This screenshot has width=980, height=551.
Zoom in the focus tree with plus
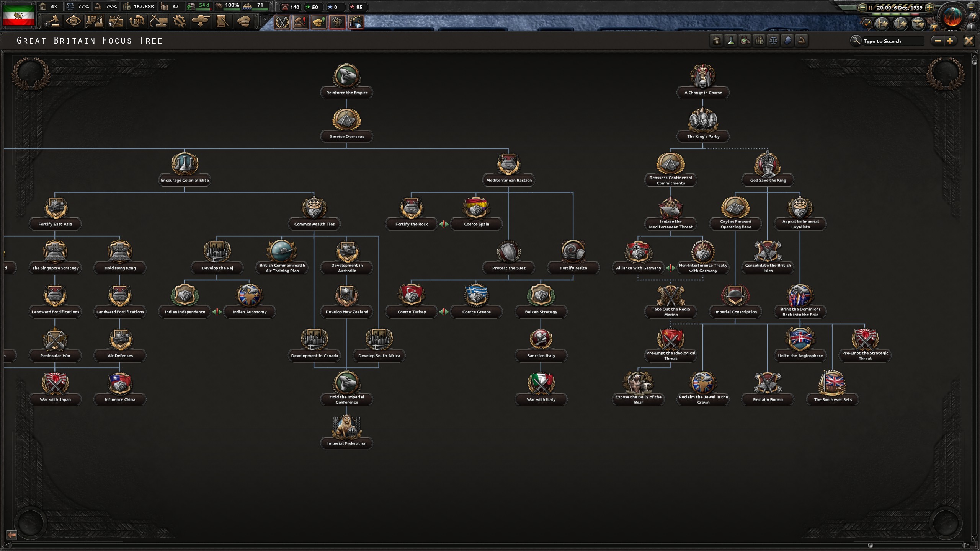coord(950,41)
